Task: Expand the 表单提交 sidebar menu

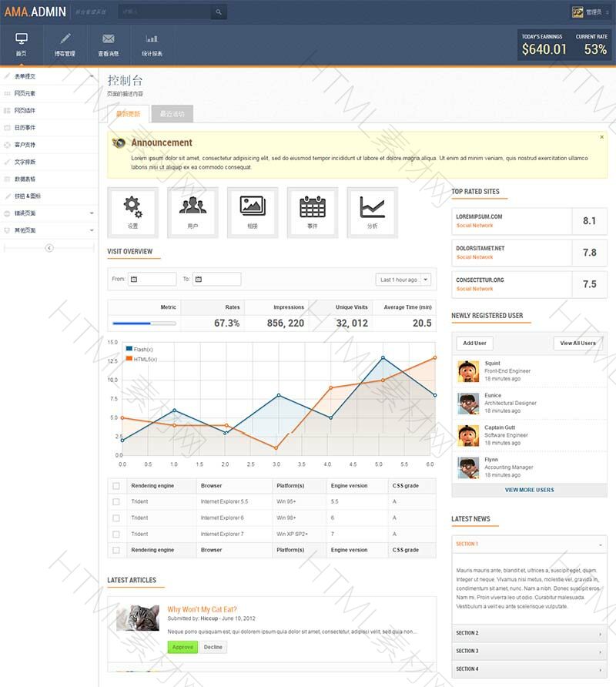Action: pyautogui.click(x=49, y=76)
